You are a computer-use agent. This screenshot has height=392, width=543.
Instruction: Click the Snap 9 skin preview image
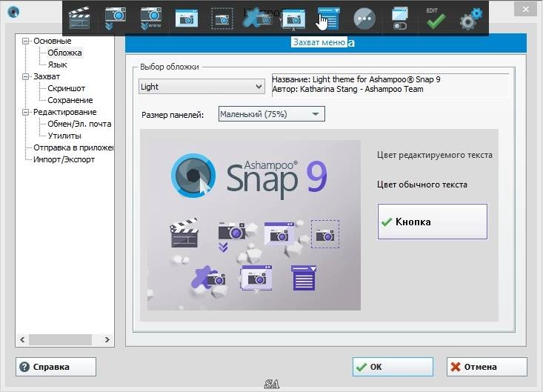(254, 225)
